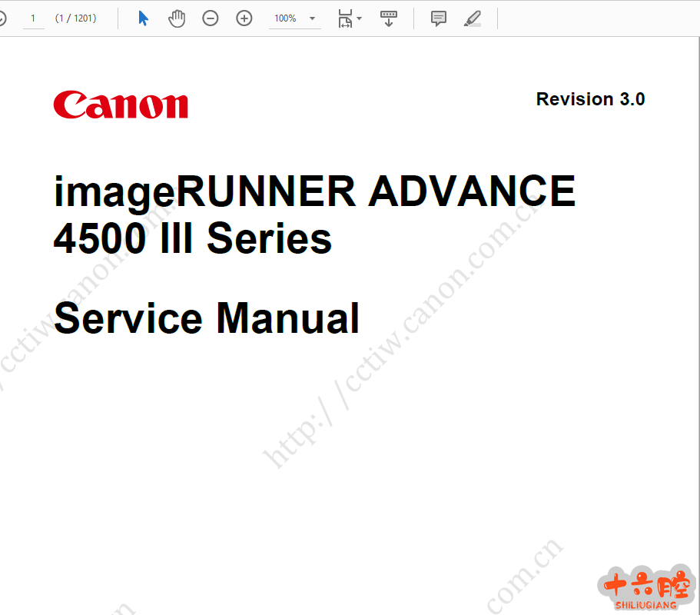The width and height of the screenshot is (700, 615).
Task: Click the red Canon logo
Action: click(x=121, y=105)
